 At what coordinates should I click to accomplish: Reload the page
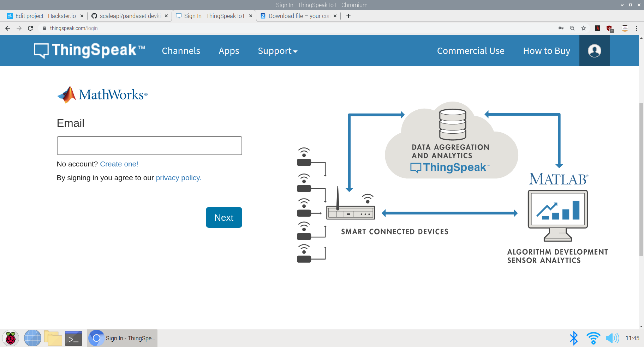(30, 28)
